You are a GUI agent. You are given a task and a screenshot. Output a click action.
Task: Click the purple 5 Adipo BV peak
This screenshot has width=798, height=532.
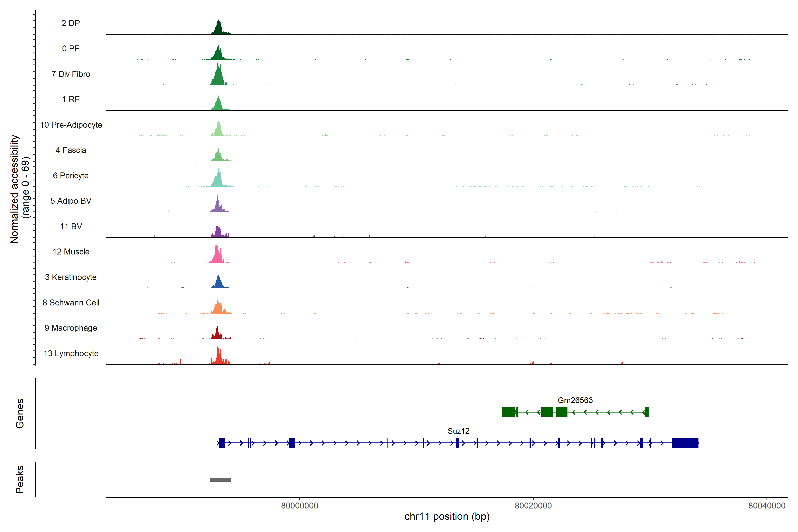click(218, 206)
